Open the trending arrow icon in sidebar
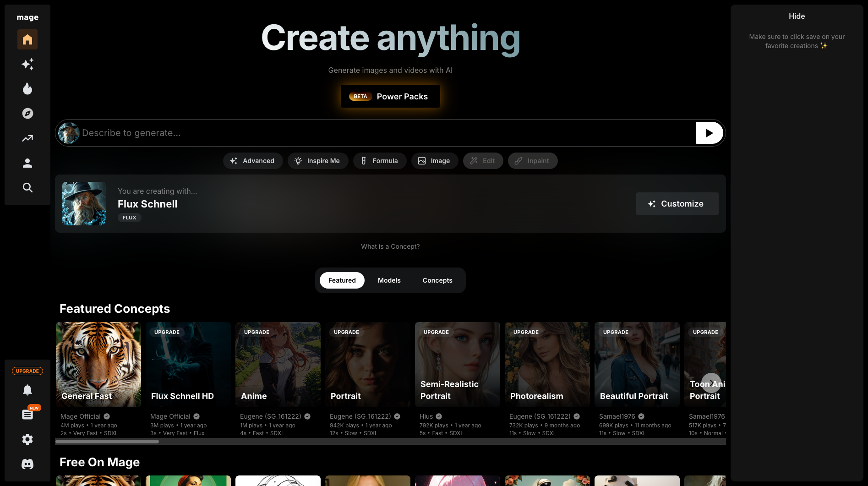 pos(27,138)
